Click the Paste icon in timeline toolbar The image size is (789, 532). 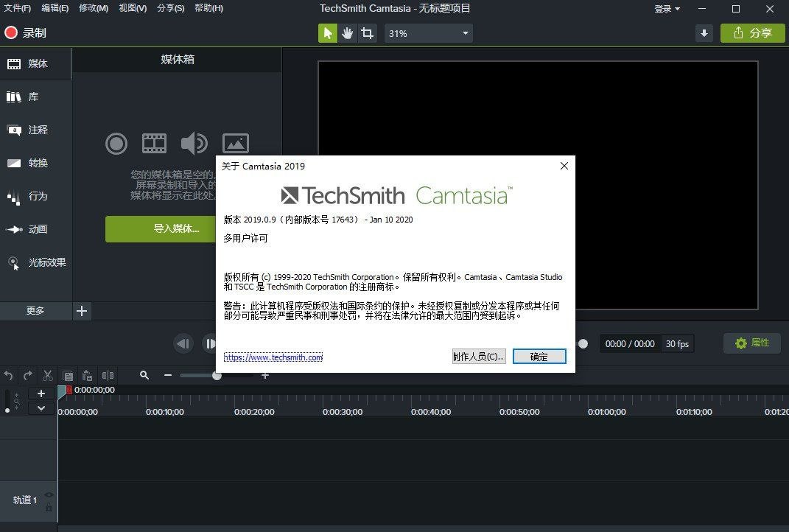point(88,375)
